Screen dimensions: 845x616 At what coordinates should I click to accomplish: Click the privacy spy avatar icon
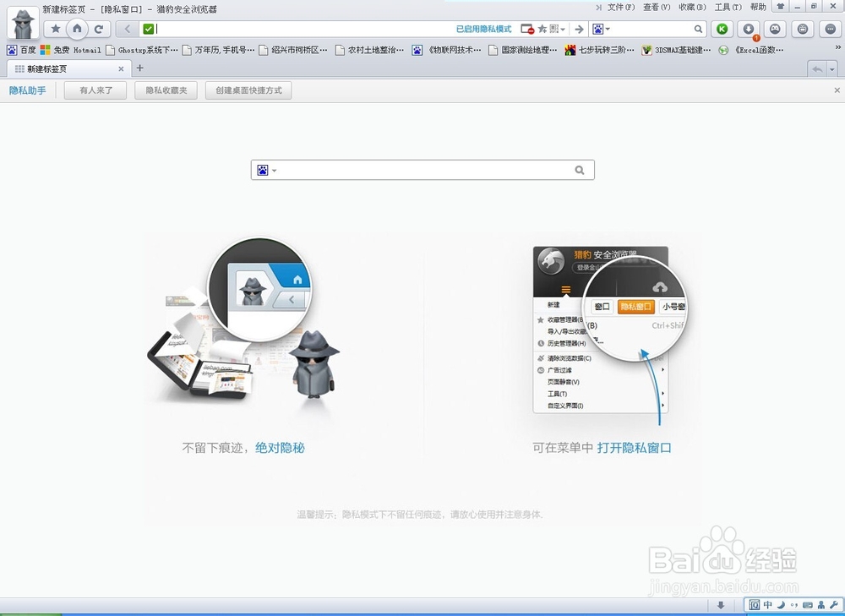tap(23, 24)
